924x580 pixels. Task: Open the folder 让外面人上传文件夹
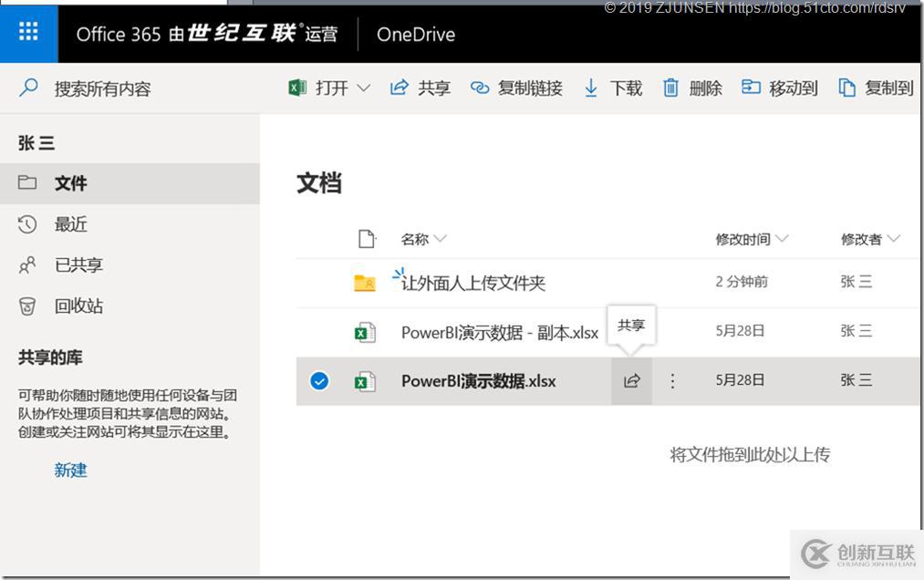click(473, 284)
